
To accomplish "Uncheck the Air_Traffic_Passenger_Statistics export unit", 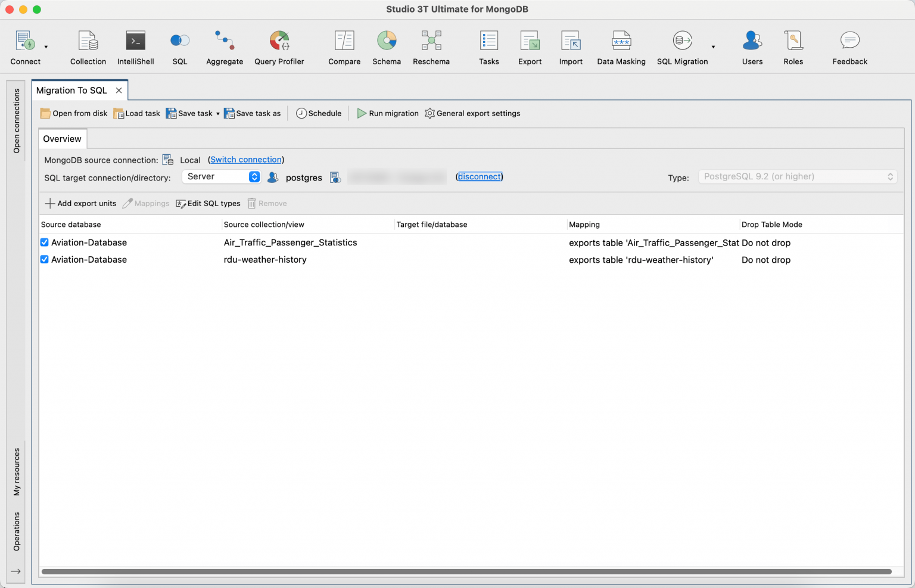I will pyautogui.click(x=44, y=242).
